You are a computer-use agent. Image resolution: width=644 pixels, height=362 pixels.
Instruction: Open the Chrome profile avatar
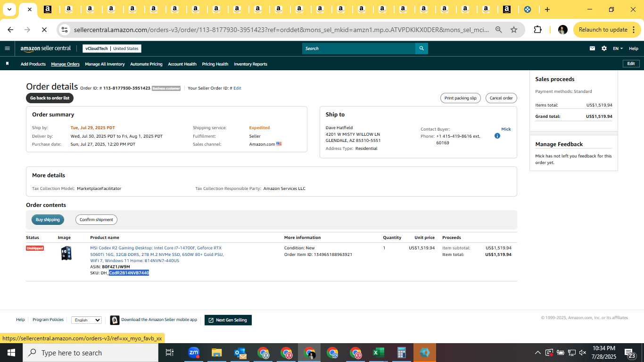[562, 30]
